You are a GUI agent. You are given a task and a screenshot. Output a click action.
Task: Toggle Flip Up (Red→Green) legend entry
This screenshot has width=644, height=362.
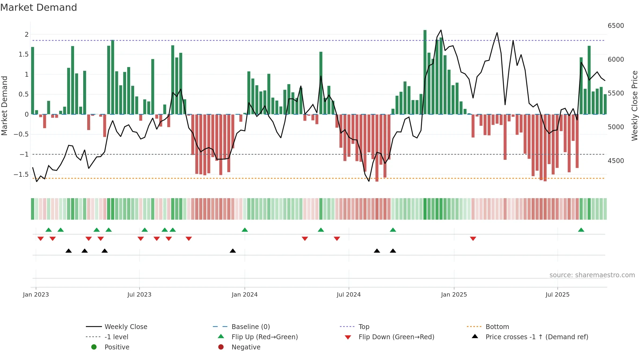point(258,337)
